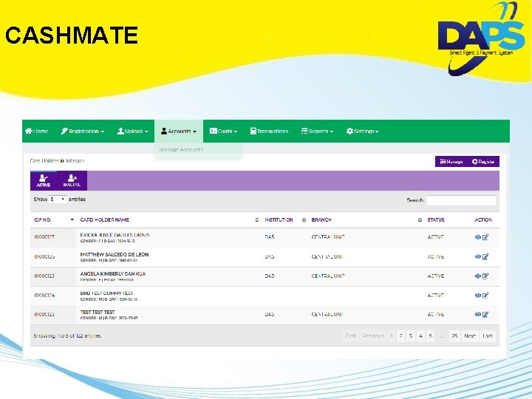This screenshot has width=532, height=399.
Task: Edit Matthew Salcedo De Leon record
Action: 485,257
